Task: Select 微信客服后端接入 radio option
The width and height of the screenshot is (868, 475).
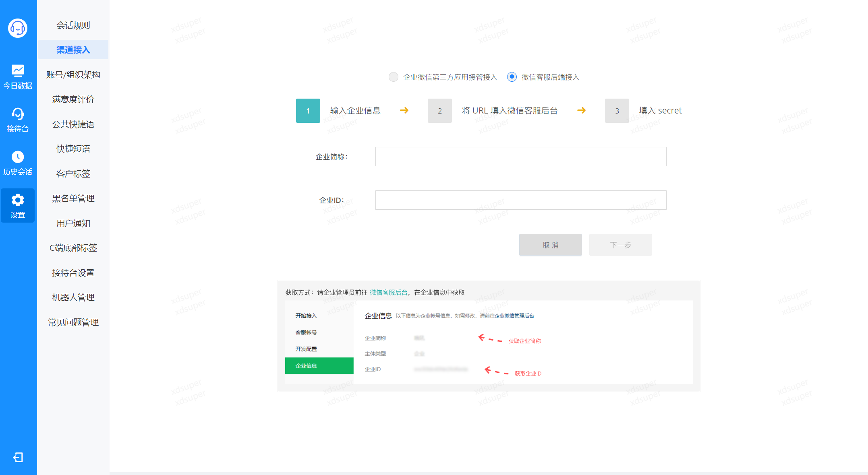Action: pyautogui.click(x=512, y=77)
